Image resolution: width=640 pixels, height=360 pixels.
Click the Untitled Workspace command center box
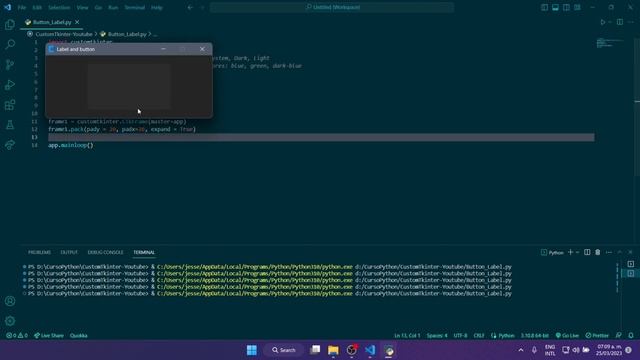click(332, 7)
